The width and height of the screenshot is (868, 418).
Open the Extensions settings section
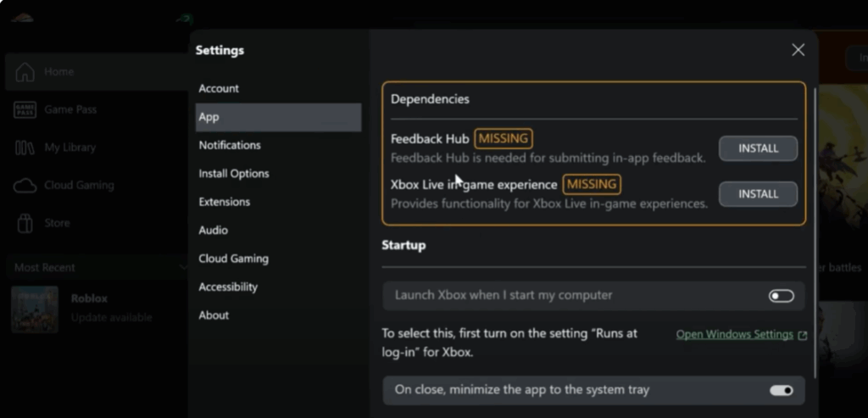278,202
